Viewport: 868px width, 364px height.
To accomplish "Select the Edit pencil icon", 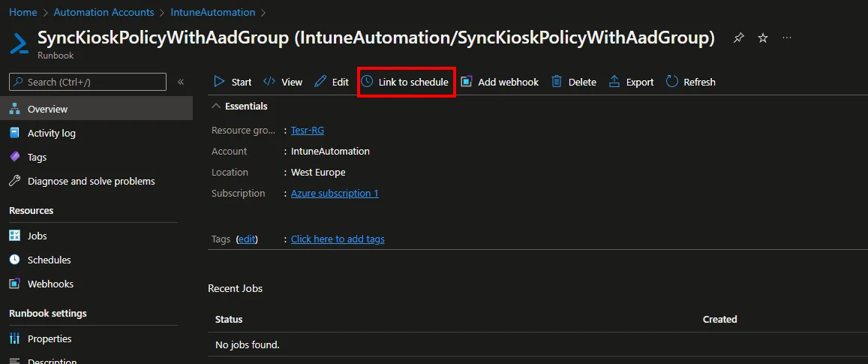I will [320, 82].
